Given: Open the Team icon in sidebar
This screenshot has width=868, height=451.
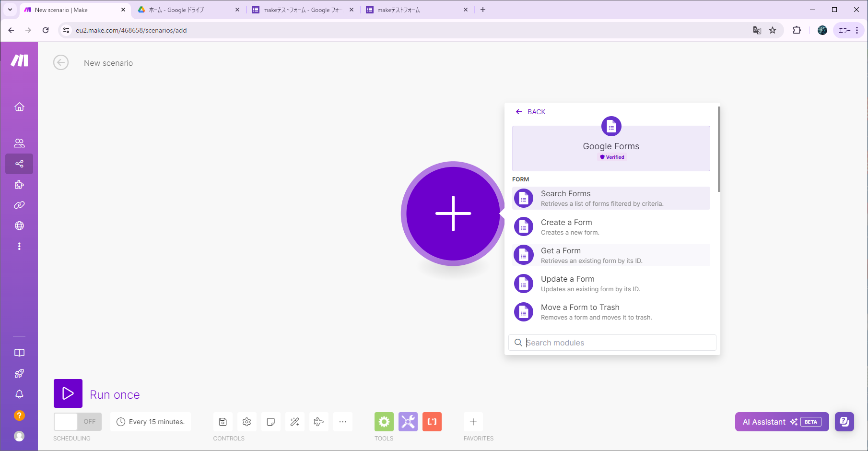Looking at the screenshot, I should pos(19,143).
